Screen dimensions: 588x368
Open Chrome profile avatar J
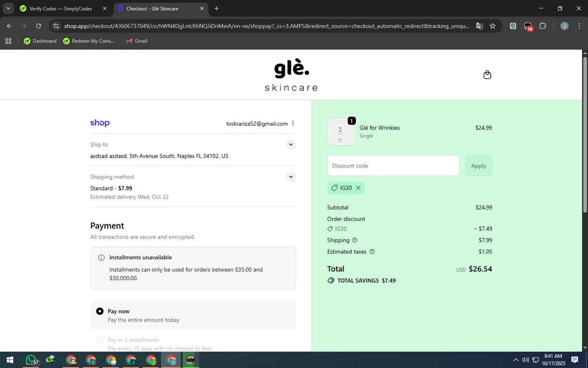pyautogui.click(x=564, y=26)
